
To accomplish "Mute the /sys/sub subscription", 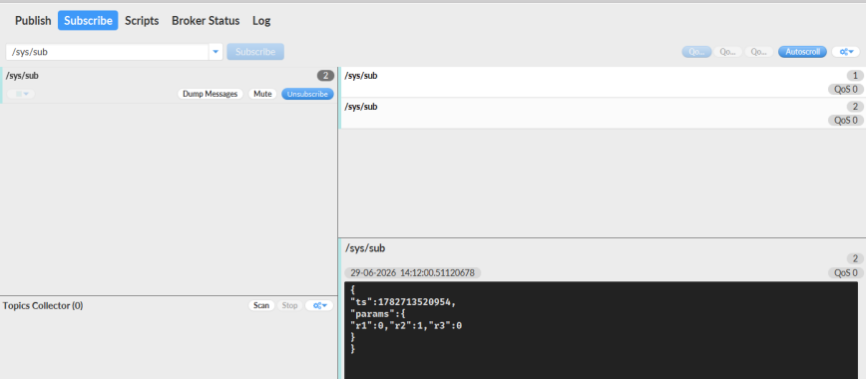I will 262,94.
